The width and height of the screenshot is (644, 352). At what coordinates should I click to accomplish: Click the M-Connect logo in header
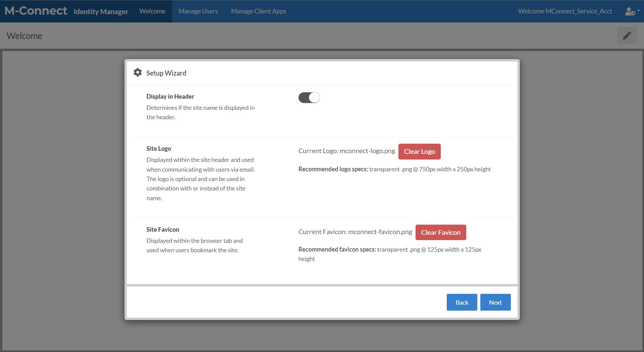pyautogui.click(x=36, y=11)
